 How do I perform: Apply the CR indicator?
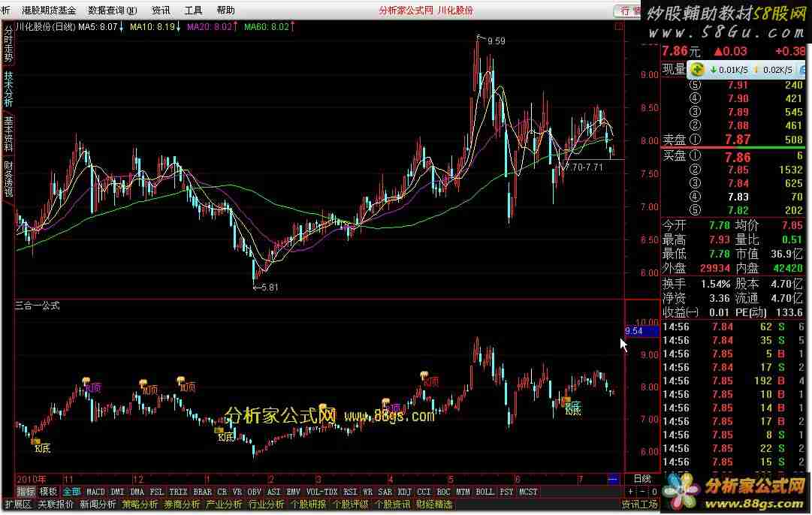click(222, 492)
